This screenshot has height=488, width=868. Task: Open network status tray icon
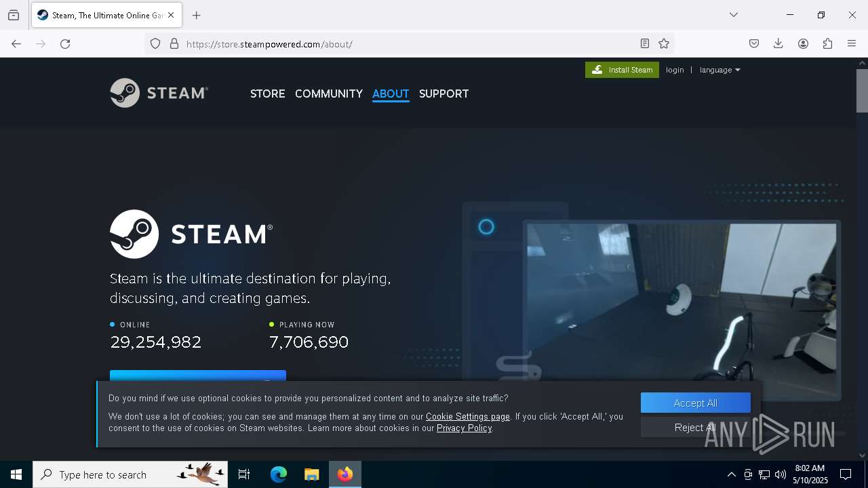tap(764, 474)
